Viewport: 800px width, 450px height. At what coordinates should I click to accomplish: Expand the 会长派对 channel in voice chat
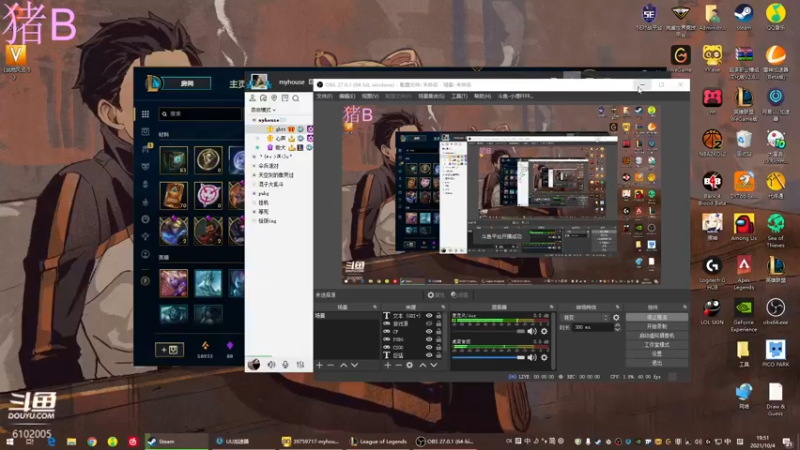(x=254, y=166)
